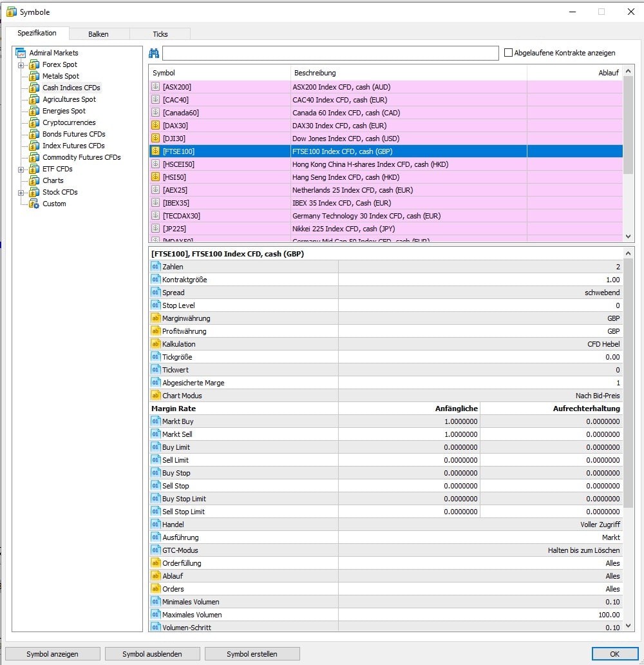Select the [IBEX35] symbol row
Image resolution: width=644 pixels, height=665 pixels.
(386, 203)
